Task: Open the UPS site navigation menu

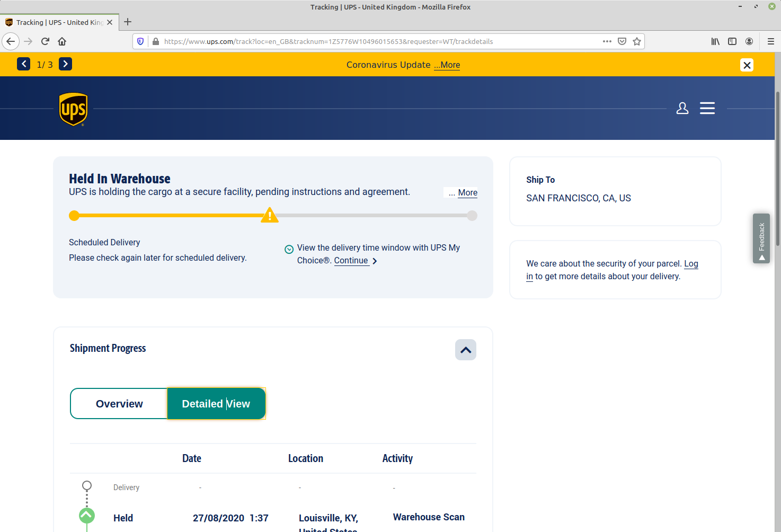Action: pos(707,108)
